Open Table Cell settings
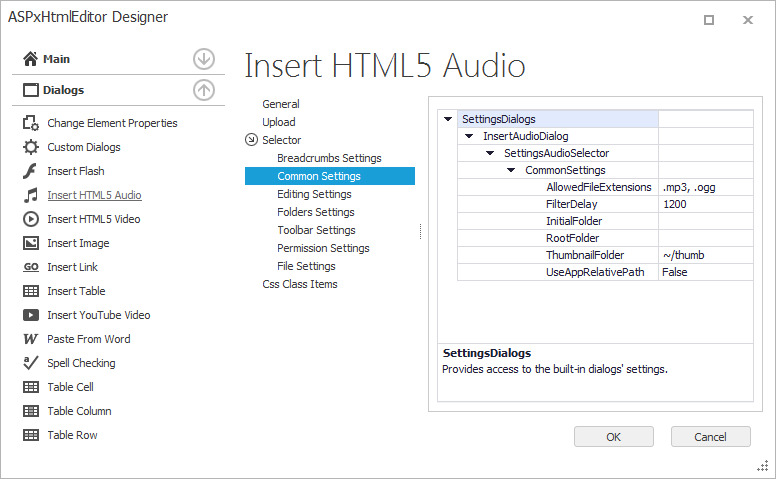This screenshot has height=479, width=776. point(70,387)
